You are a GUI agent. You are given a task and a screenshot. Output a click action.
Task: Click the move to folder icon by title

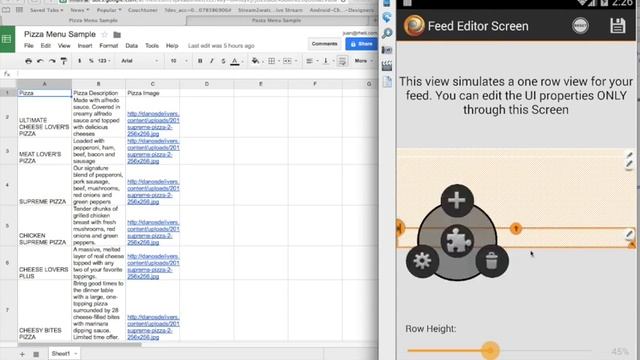tap(117, 35)
